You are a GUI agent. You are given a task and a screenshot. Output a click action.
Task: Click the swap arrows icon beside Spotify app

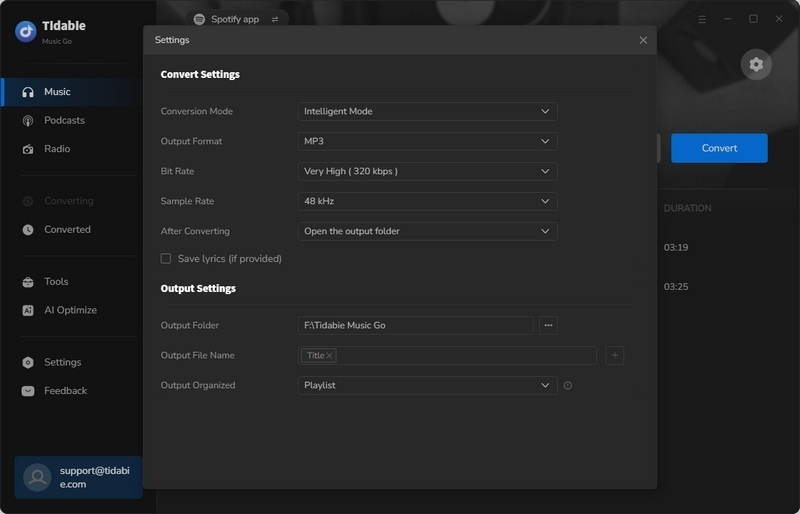tap(275, 19)
